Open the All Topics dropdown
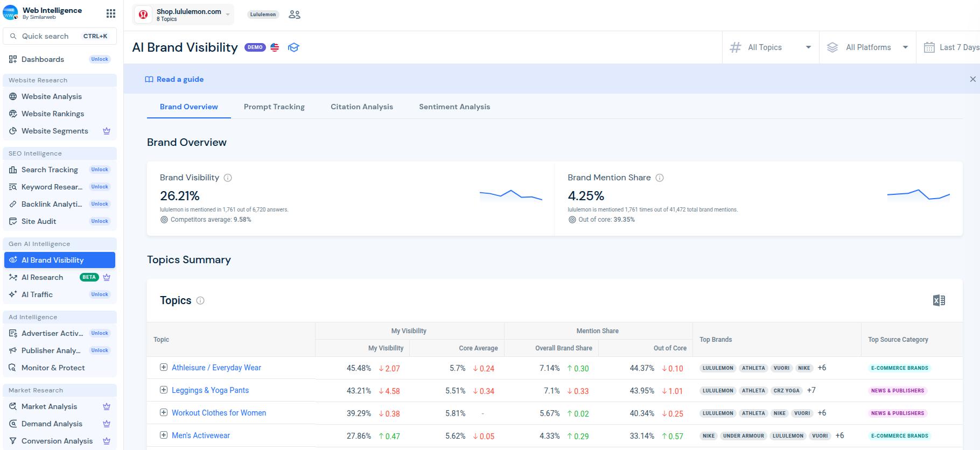Screen dimensions: 980x450 click(x=771, y=47)
